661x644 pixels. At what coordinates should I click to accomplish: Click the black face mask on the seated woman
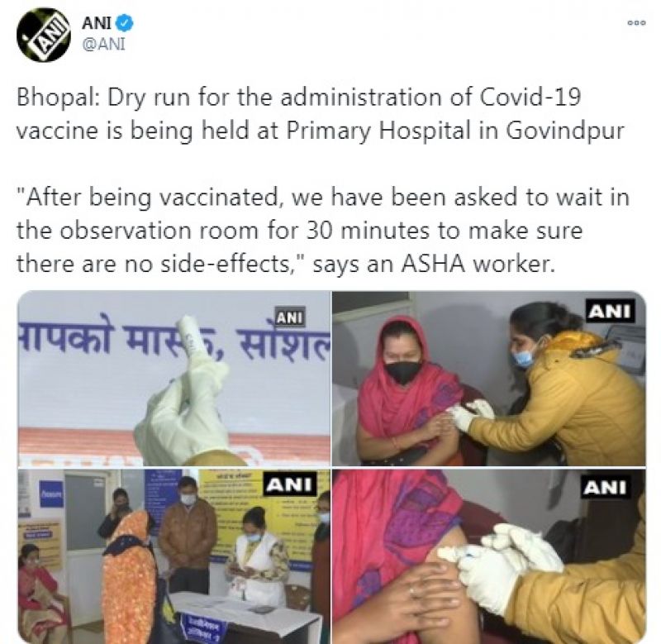click(403, 370)
